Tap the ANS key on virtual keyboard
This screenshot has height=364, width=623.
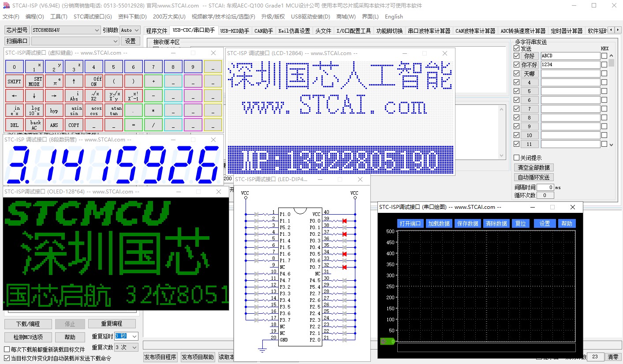(x=54, y=125)
